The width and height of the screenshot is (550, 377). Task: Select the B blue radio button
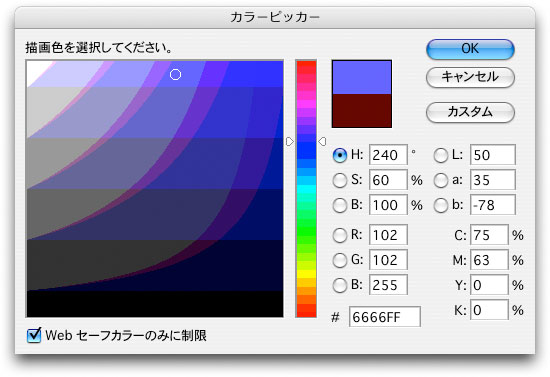point(340,285)
